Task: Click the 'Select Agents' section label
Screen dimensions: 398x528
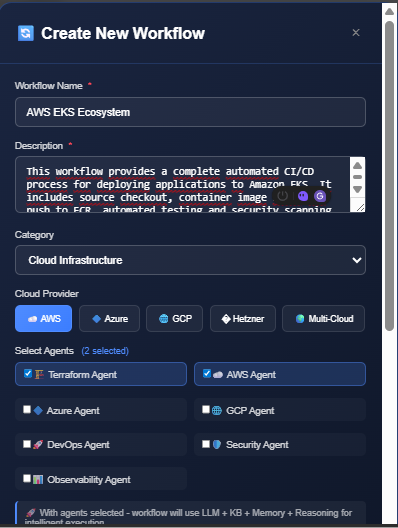Action: (x=44, y=351)
